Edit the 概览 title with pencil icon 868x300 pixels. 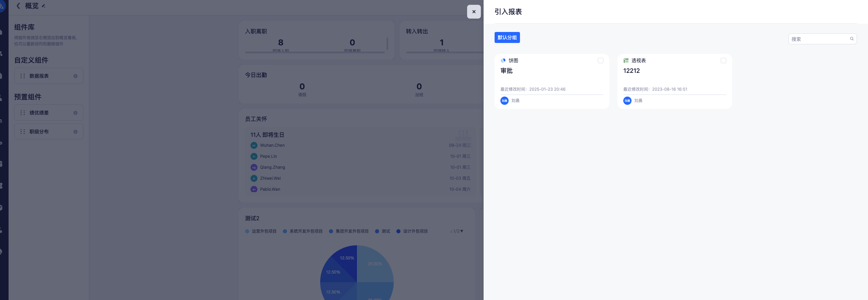pos(44,6)
